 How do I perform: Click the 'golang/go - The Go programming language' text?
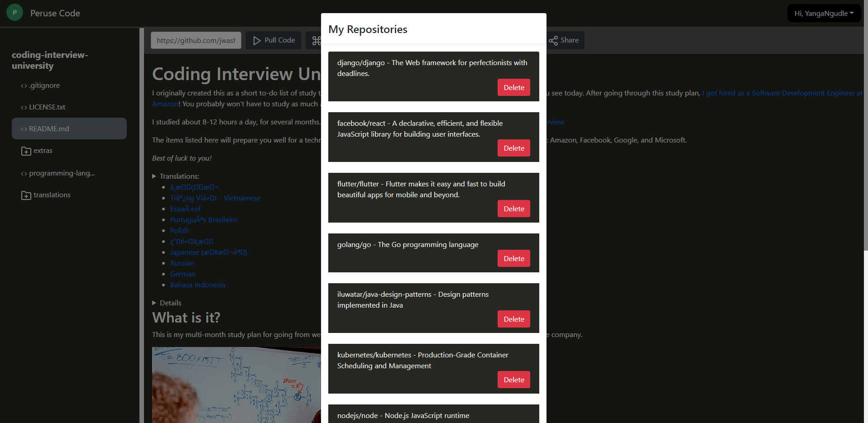(x=408, y=244)
